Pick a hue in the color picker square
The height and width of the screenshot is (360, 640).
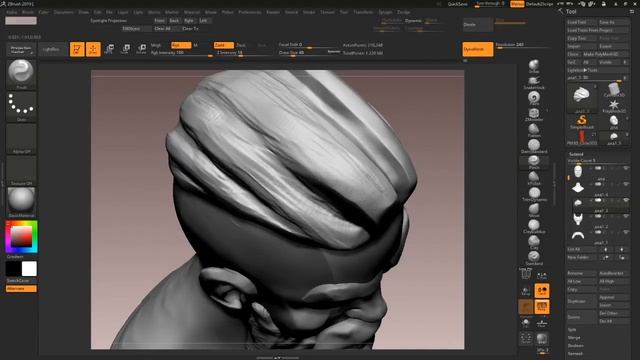(x=21, y=237)
